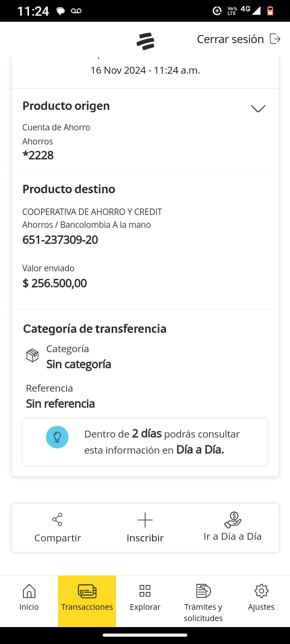Tap the Android home gesture bar
This screenshot has width=290, height=644.
point(145,635)
